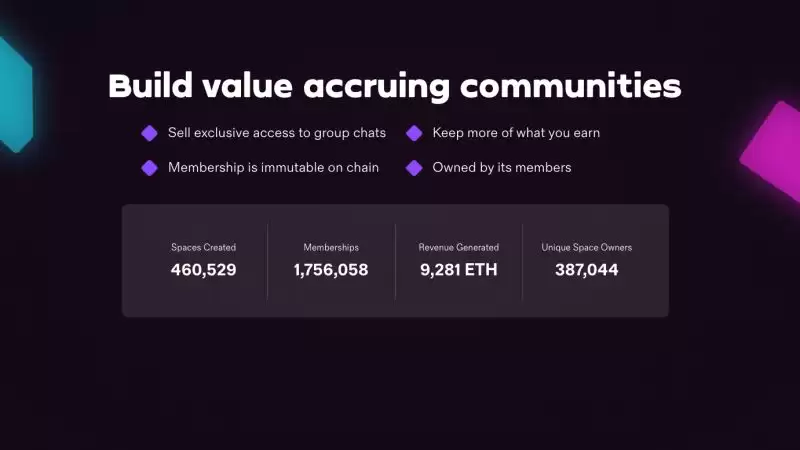Click the 9,281 ETH revenue value

[x=459, y=269]
